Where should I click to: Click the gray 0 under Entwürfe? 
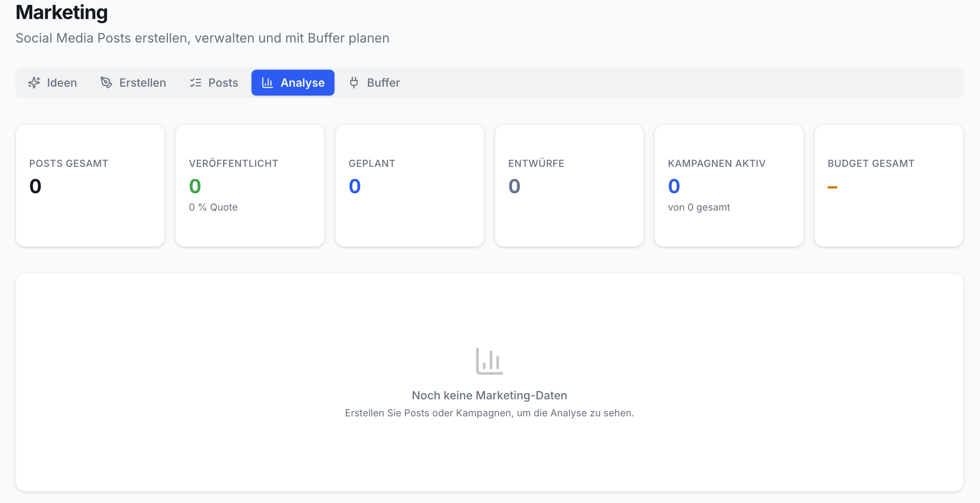514,186
